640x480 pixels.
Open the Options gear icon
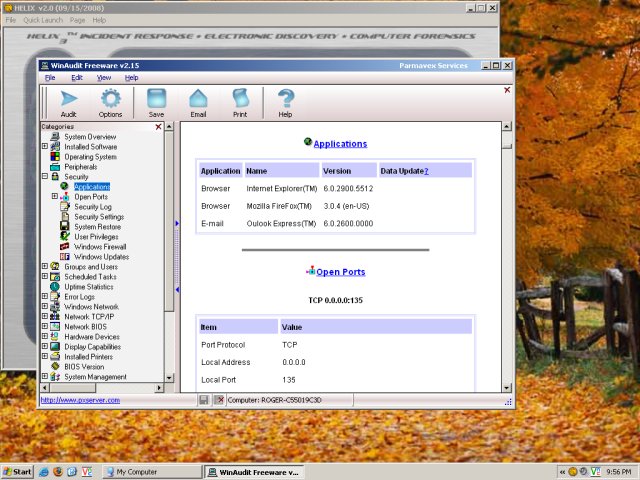coord(110,102)
